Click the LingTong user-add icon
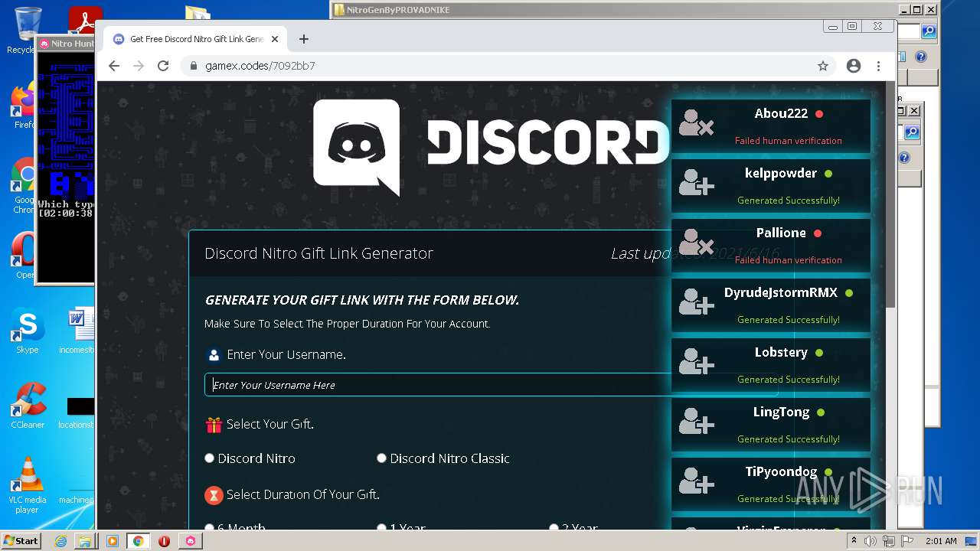The width and height of the screenshot is (980, 551). pyautogui.click(x=696, y=422)
